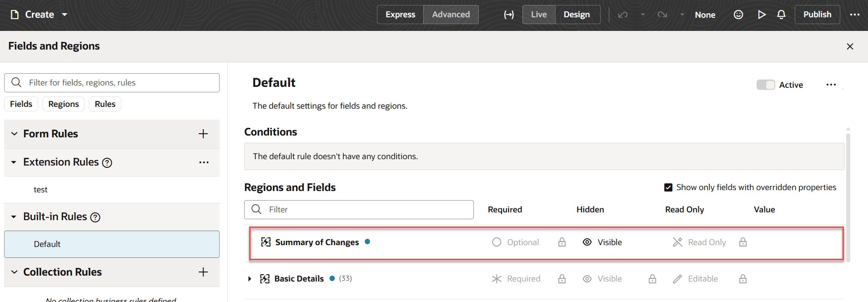Open the Built-in Rules help icon
868x302 pixels.
95,217
